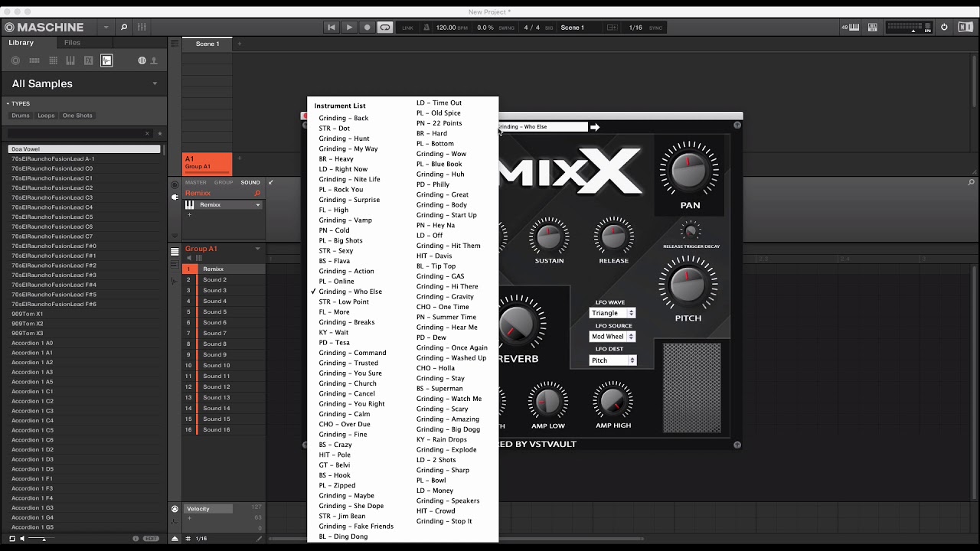Choose 'BS – Superman' from Instrument List

click(439, 388)
